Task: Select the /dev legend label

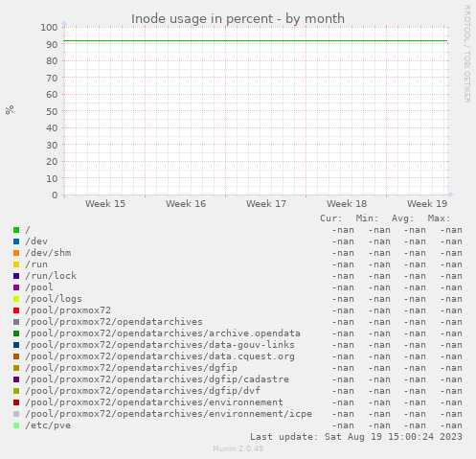Action: 36,241
